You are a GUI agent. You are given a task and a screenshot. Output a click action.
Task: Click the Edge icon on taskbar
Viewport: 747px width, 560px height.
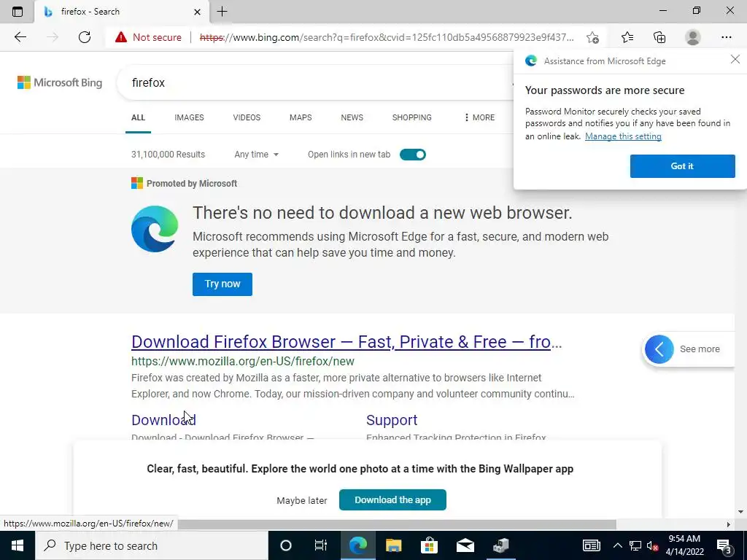(357, 545)
